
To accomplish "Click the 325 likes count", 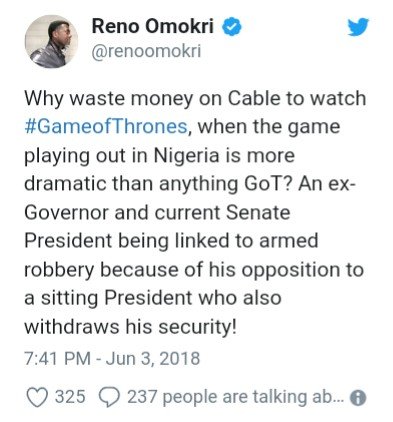I will pos(70,397).
